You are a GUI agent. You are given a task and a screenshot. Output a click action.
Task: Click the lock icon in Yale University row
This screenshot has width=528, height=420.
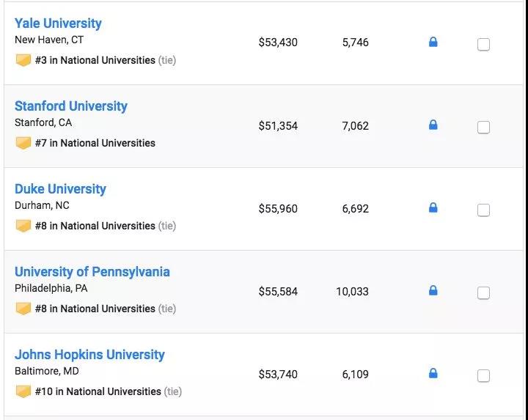tap(433, 42)
